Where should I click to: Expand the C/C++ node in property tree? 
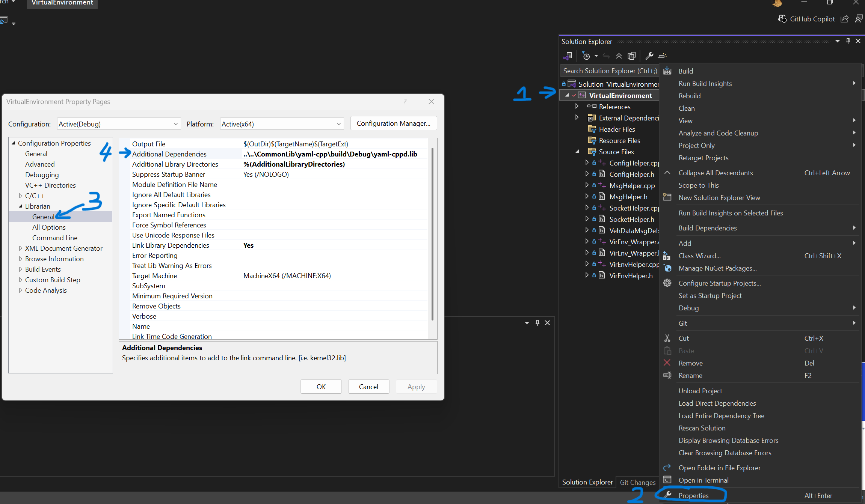pos(21,196)
